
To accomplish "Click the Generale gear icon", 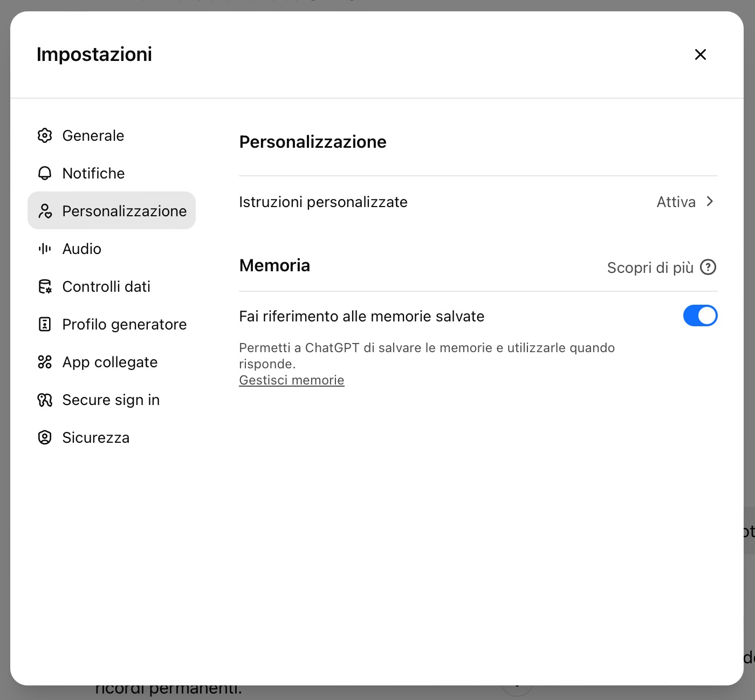I will coord(45,135).
